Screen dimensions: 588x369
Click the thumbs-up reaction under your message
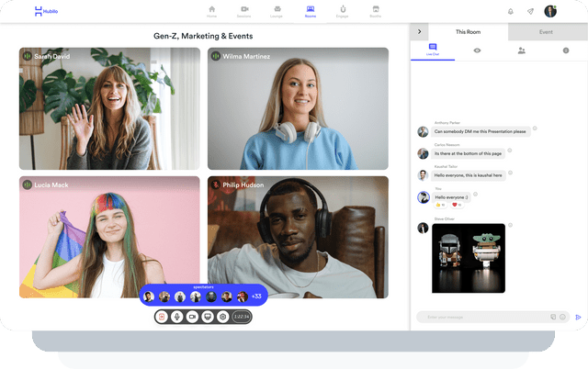click(x=441, y=206)
